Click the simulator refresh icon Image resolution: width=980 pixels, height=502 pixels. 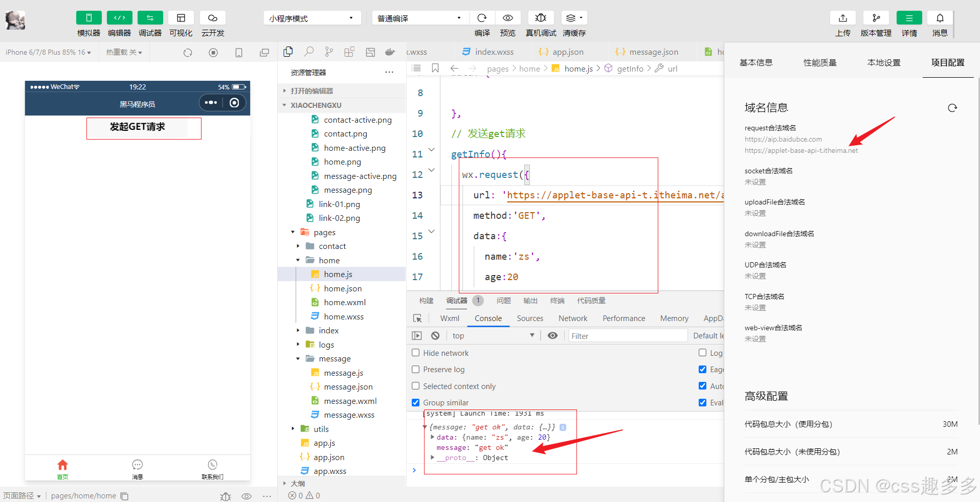point(188,52)
